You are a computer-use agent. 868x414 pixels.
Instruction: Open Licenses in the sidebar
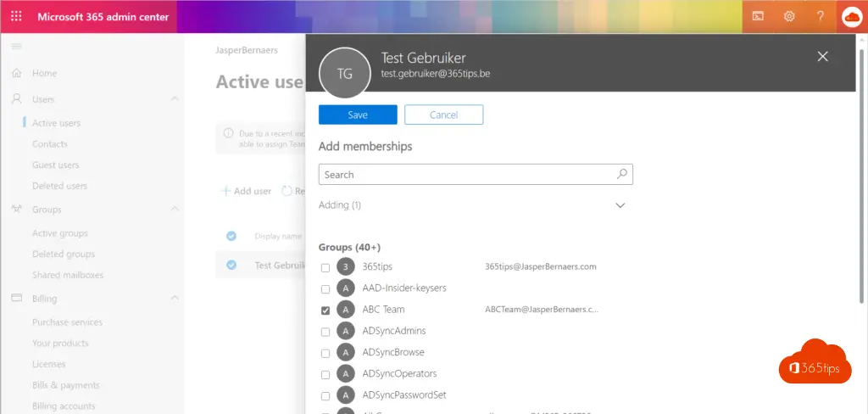coord(48,364)
